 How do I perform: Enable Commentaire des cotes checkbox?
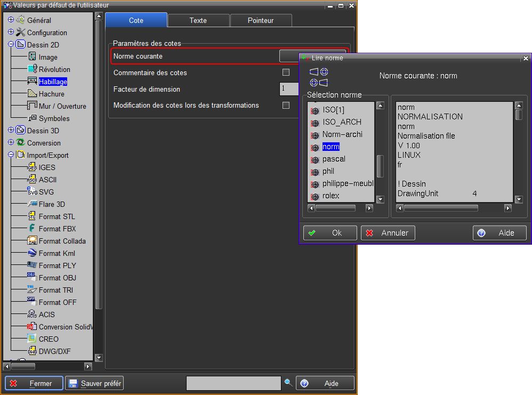point(286,72)
